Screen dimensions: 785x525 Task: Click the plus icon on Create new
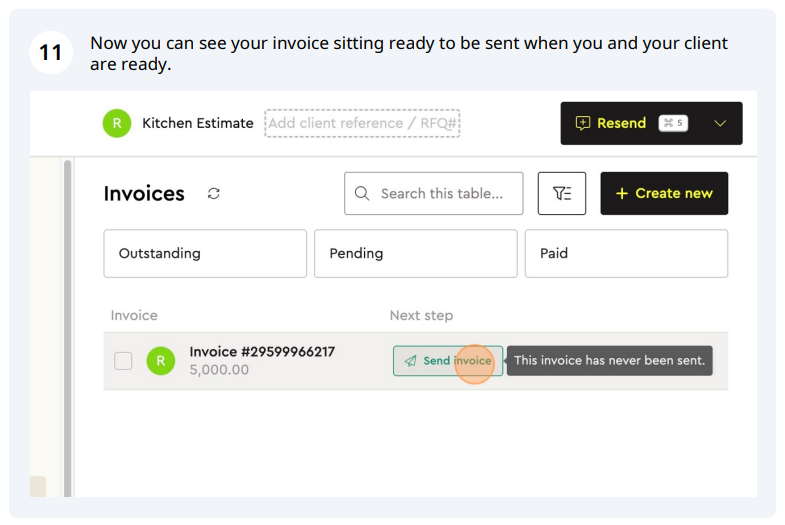pyautogui.click(x=622, y=193)
